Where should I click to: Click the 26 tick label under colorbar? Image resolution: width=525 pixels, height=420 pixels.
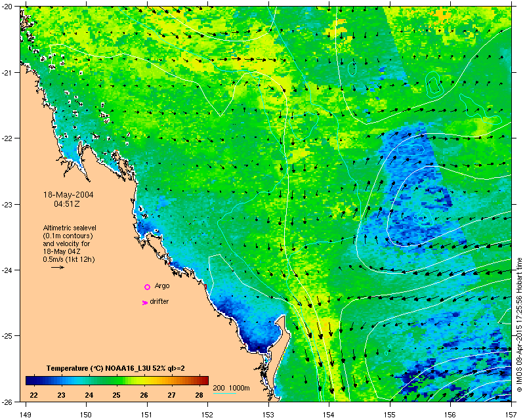click(x=144, y=395)
